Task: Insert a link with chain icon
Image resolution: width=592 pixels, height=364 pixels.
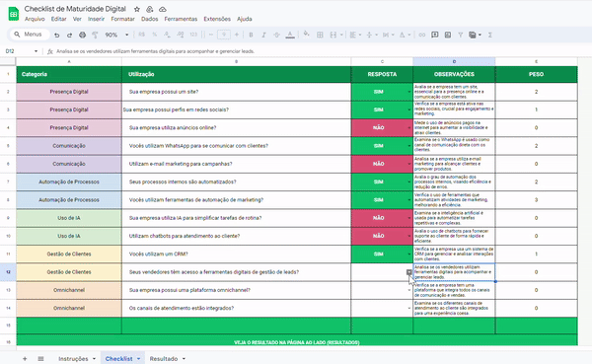Action: pyautogui.click(x=421, y=35)
